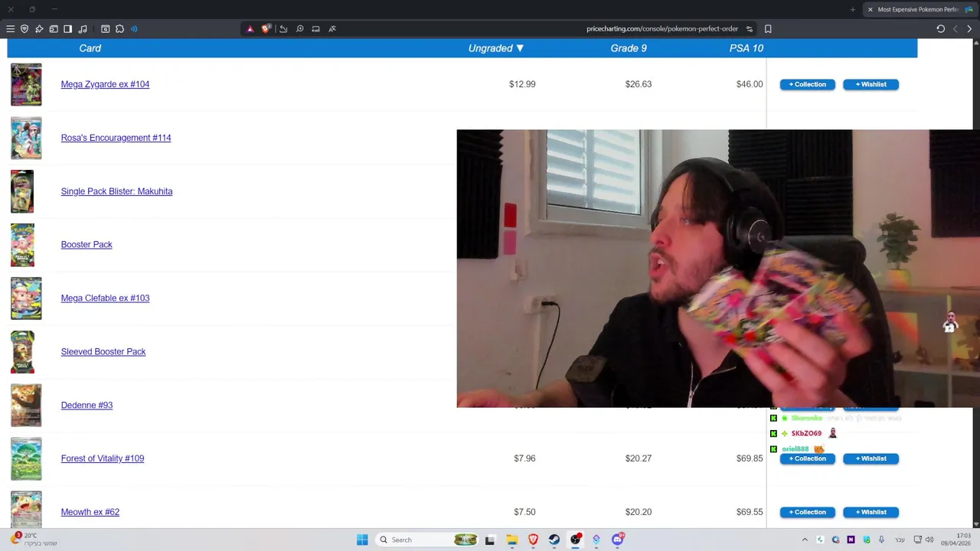The height and width of the screenshot is (551, 980).
Task: Click the screenshot capture icon
Action: click(106, 29)
